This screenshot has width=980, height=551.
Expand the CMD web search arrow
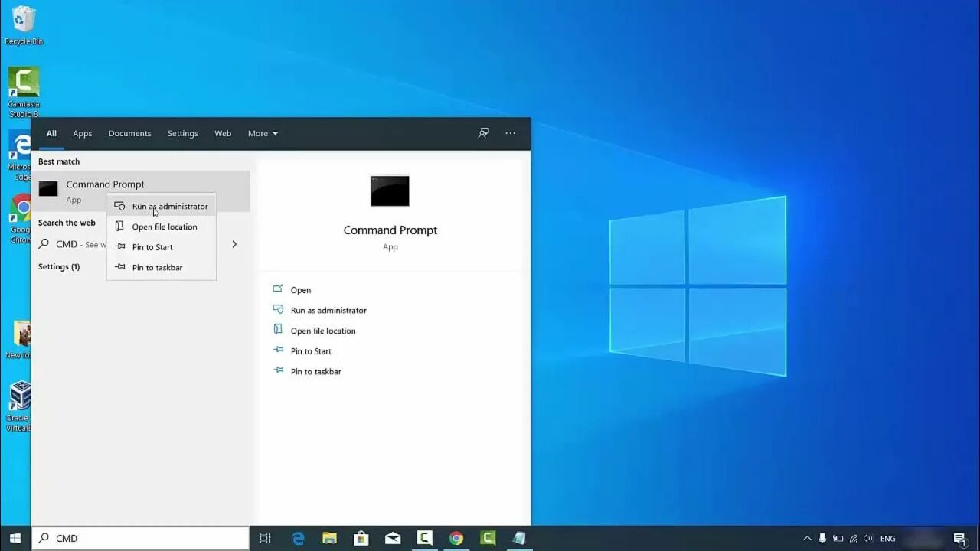234,244
